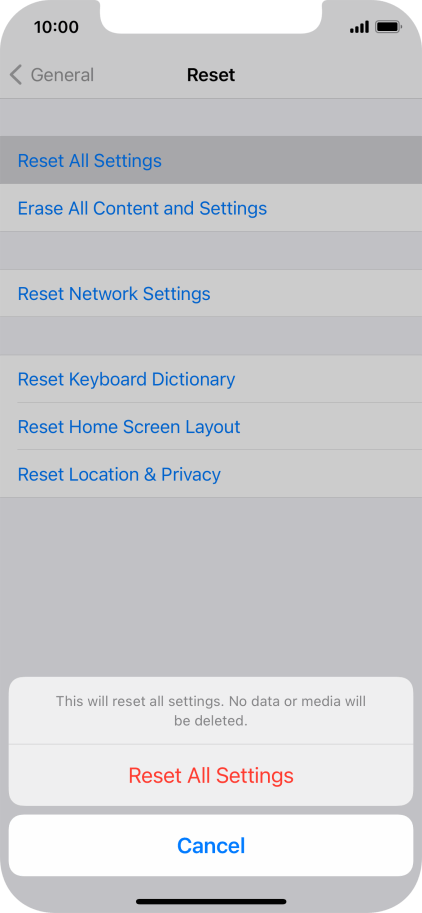Tap the Reset navigation title
The height and width of the screenshot is (913, 422).
(x=211, y=75)
